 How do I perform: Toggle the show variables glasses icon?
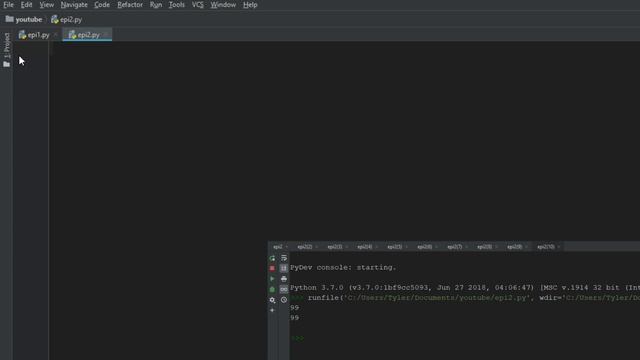(284, 289)
